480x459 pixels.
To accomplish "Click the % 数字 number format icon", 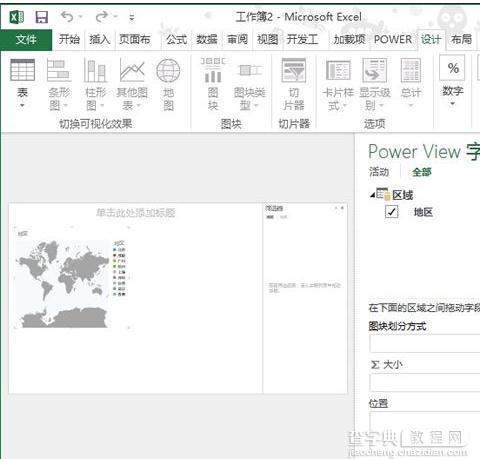I will click(x=452, y=68).
